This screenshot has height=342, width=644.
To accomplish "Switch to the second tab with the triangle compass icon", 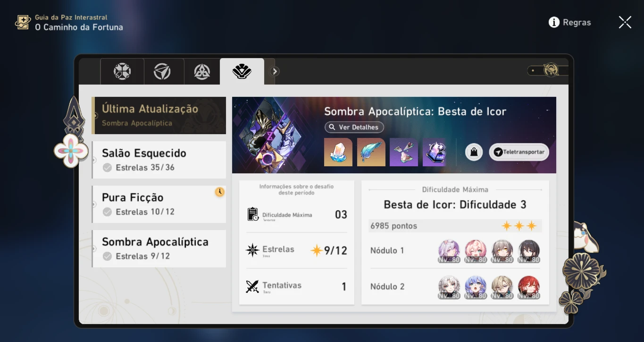I will tap(162, 72).
